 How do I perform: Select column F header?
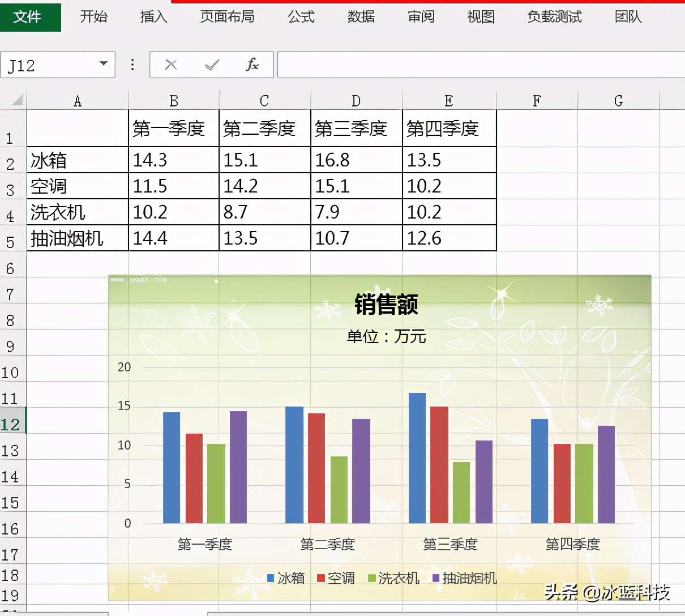537,101
